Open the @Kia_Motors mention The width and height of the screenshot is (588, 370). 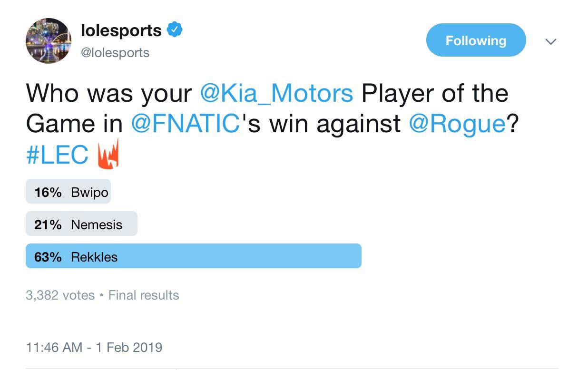276,93
